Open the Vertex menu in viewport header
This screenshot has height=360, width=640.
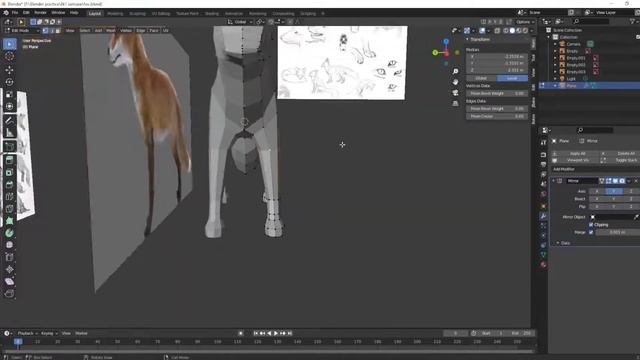tap(126, 31)
